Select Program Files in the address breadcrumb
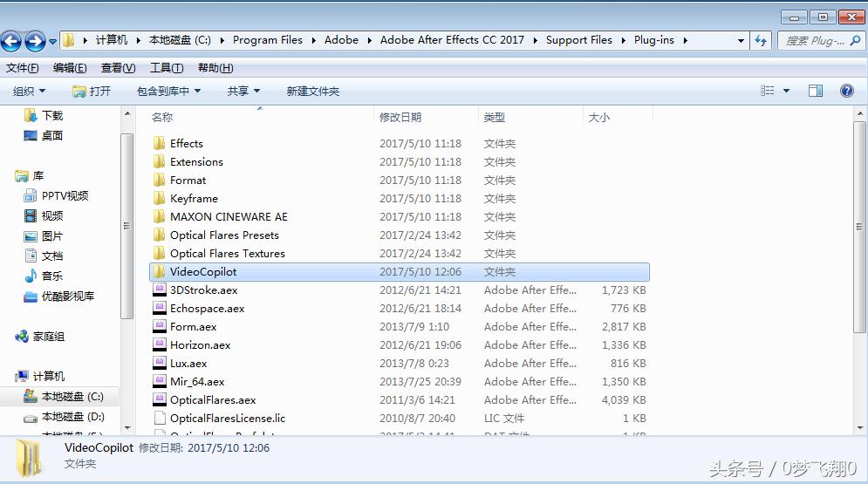 tap(267, 40)
